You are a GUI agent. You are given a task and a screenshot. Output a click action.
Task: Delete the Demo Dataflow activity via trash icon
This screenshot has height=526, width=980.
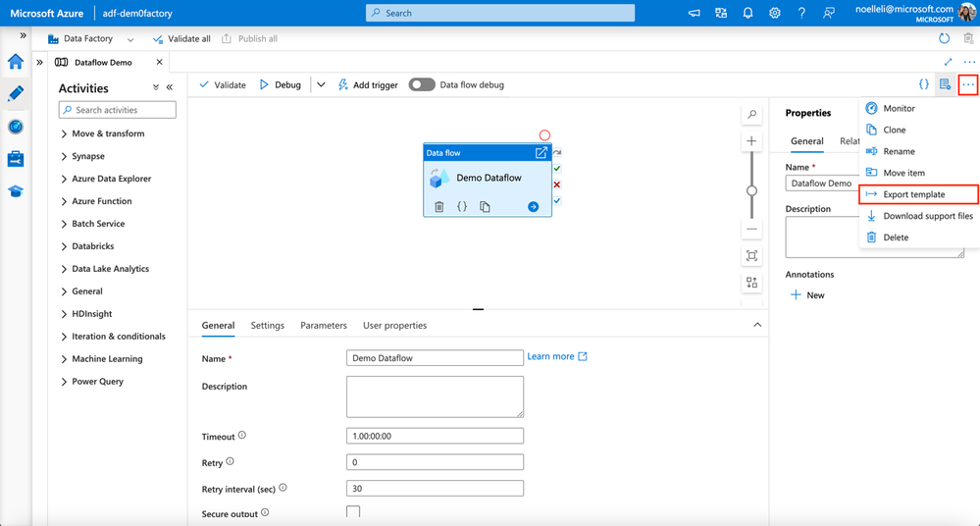pyautogui.click(x=439, y=206)
